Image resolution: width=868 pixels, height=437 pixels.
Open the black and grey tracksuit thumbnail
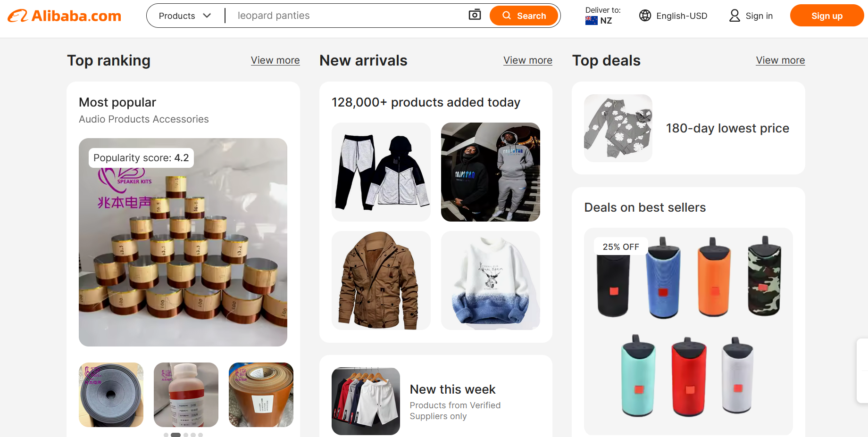[x=381, y=172]
